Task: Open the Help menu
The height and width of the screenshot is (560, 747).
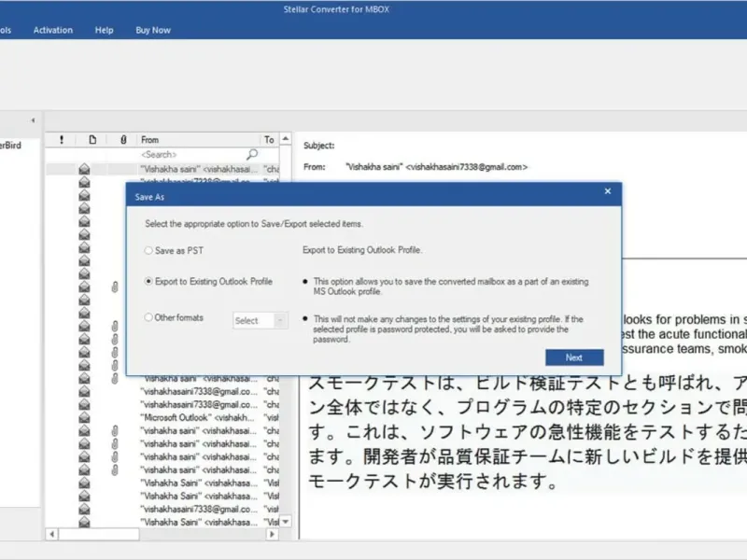Action: [104, 30]
